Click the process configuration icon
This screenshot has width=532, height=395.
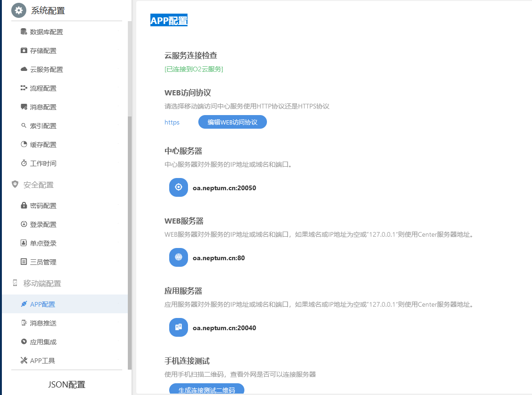coord(24,88)
